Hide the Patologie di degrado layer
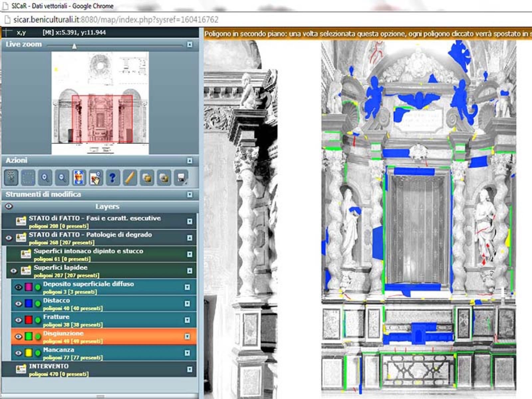Viewport: 532px width, 399px height. click(x=9, y=238)
